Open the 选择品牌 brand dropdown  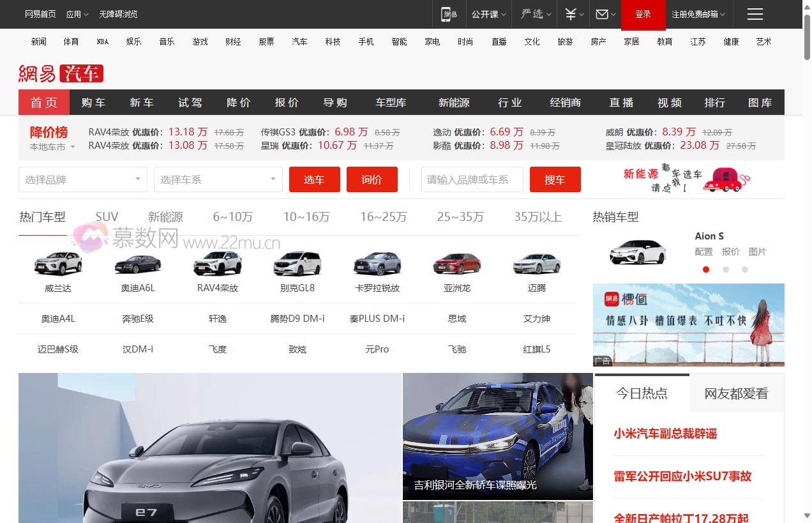coord(82,179)
